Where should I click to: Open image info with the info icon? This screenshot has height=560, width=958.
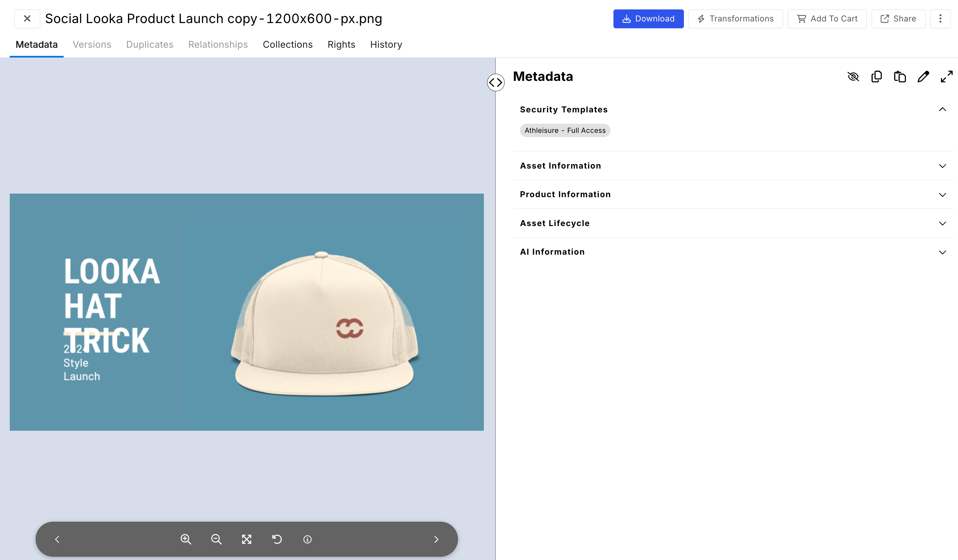click(x=308, y=539)
